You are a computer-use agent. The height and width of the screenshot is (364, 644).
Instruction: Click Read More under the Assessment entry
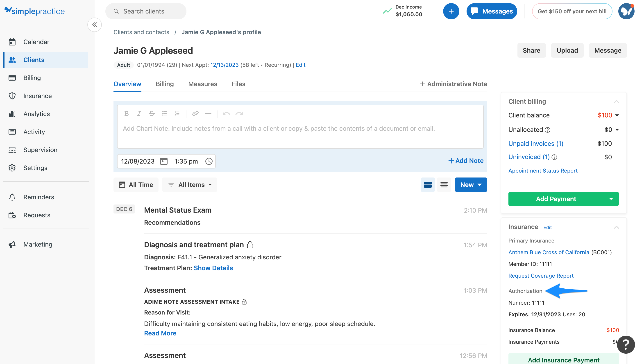tap(160, 333)
